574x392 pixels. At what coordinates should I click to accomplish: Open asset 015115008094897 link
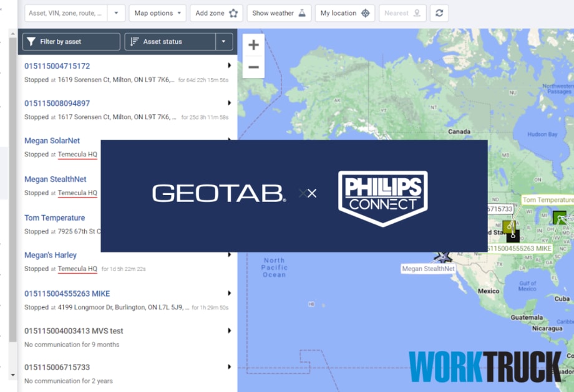[x=57, y=103]
